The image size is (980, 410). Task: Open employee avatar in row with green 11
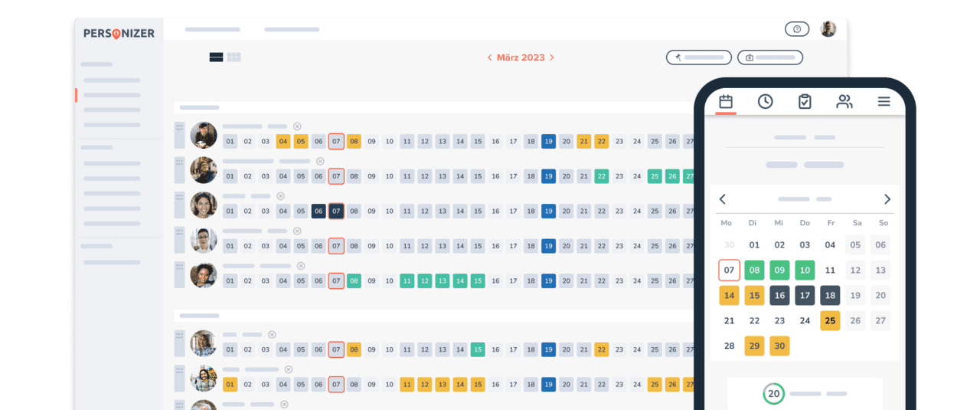204,274
